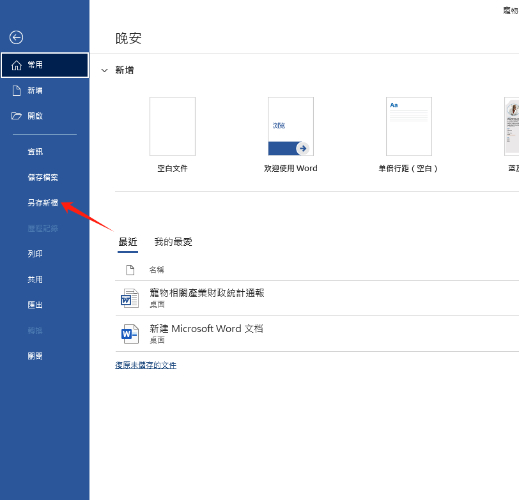The image size is (519, 500).
Task: Click the home house icon
Action: coord(16,65)
